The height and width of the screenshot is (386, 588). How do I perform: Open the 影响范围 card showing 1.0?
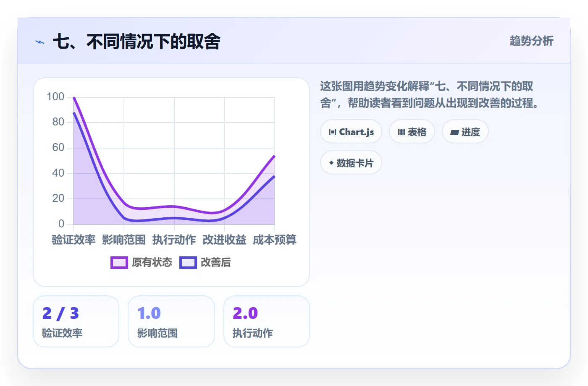point(171,321)
